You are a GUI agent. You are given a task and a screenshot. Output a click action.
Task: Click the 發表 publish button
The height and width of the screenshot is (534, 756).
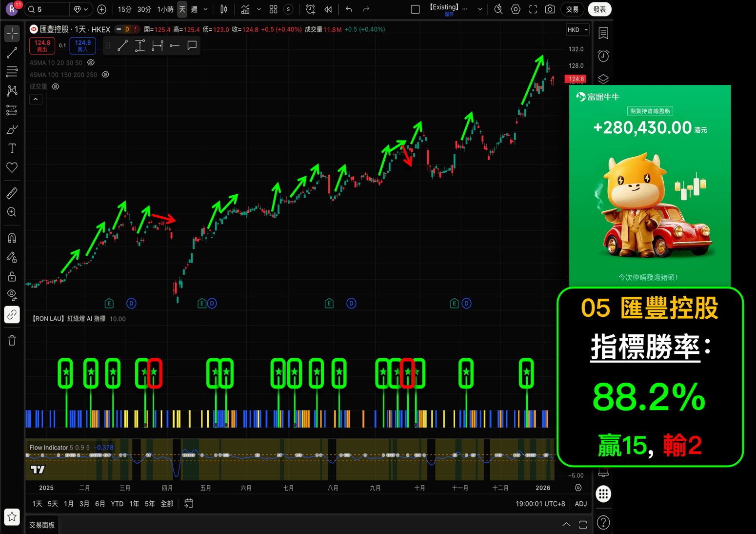tap(599, 9)
